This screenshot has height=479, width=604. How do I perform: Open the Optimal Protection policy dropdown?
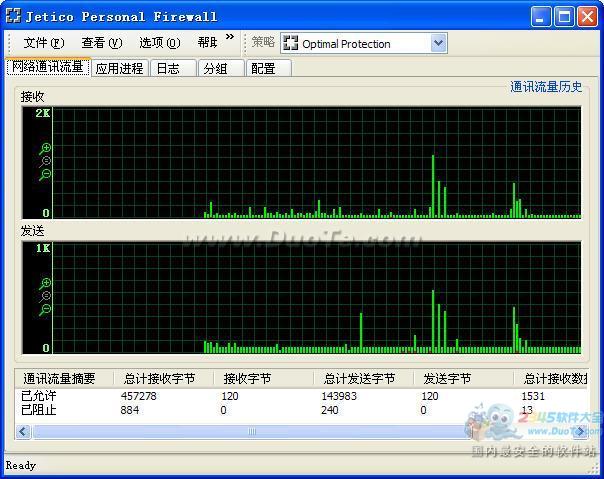[438, 43]
